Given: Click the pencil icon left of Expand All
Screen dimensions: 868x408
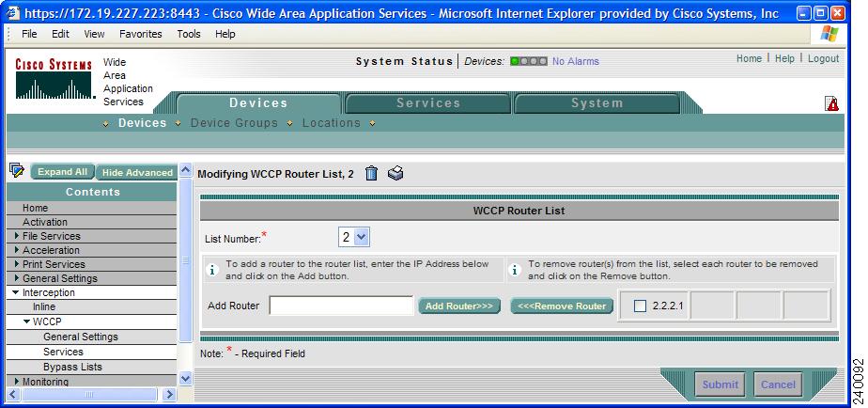Looking at the screenshot, I should 17,171.
